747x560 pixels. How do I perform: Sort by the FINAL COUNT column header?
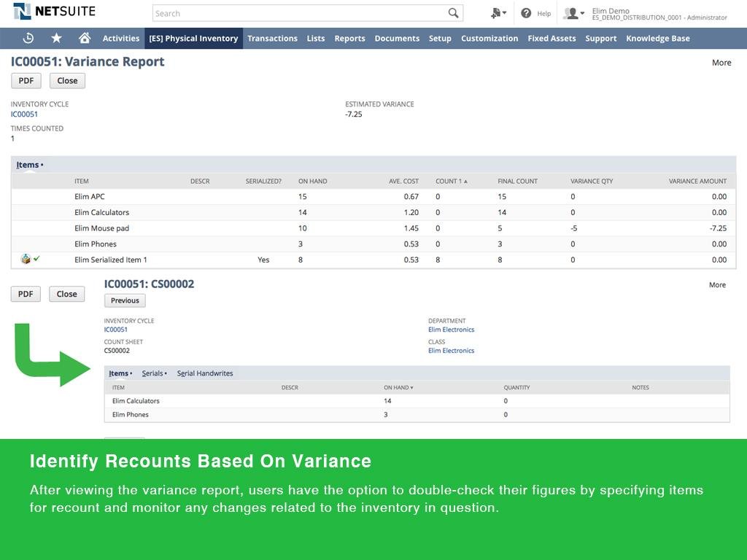517,181
